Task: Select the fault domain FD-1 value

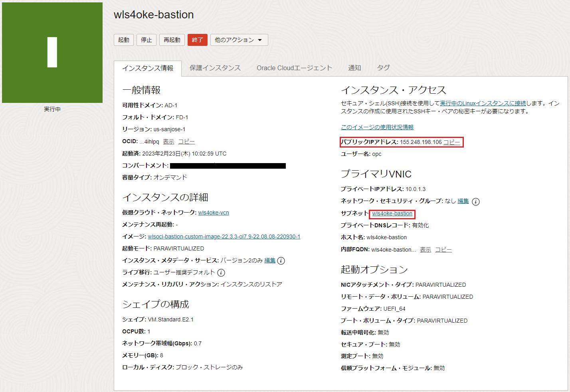Action: (182, 117)
